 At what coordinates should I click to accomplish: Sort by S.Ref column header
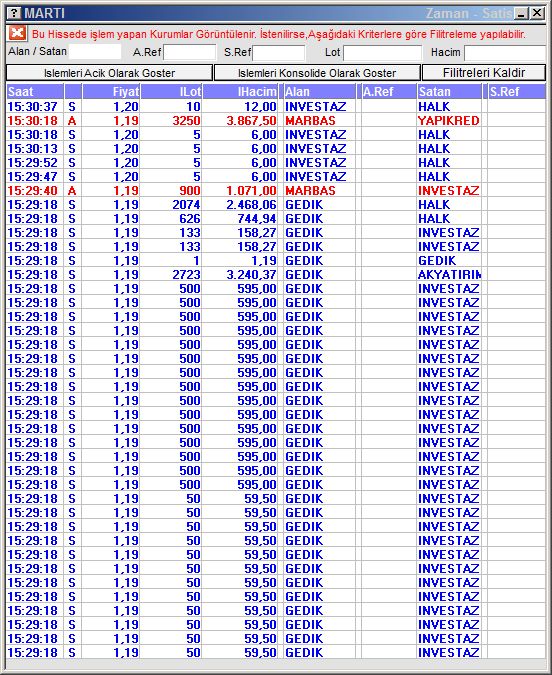coord(517,91)
